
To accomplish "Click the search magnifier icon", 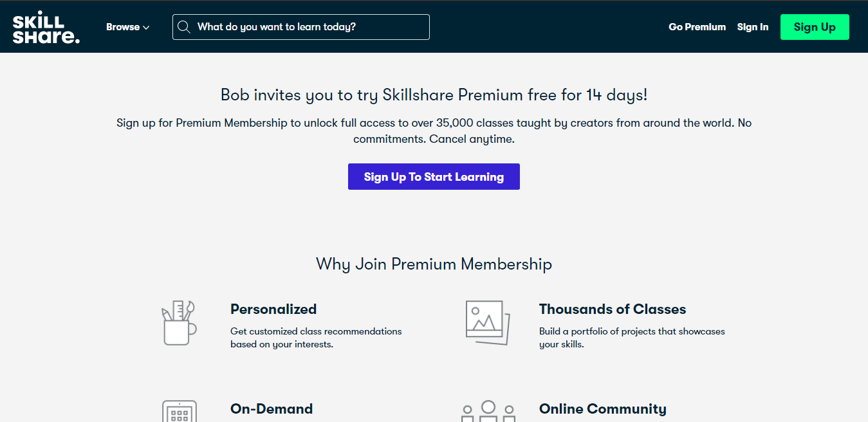I will point(184,27).
